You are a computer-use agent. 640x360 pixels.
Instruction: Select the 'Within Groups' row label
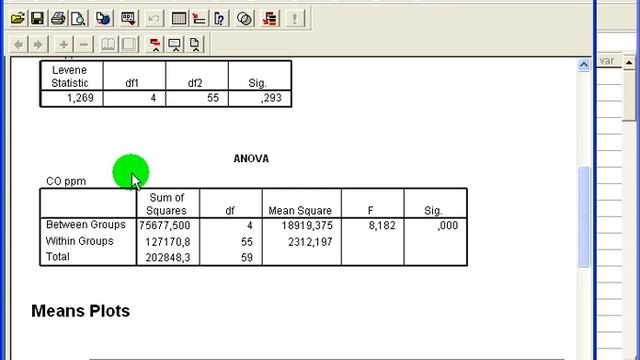tap(80, 241)
